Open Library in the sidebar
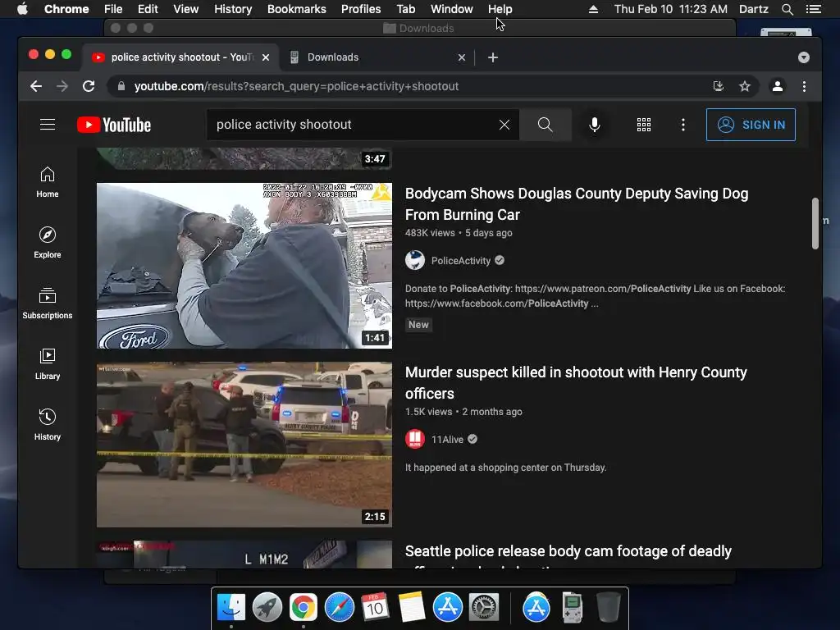Viewport: 840px width, 630px height. click(x=48, y=363)
